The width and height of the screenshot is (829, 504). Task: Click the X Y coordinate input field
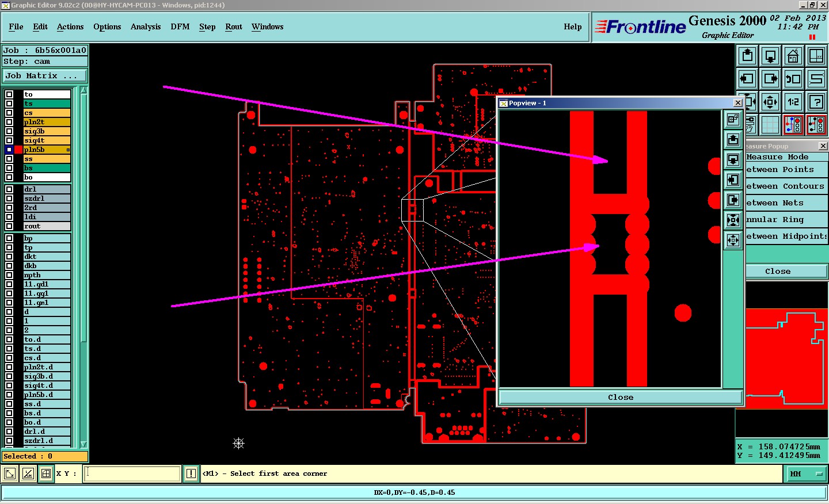[132, 474]
